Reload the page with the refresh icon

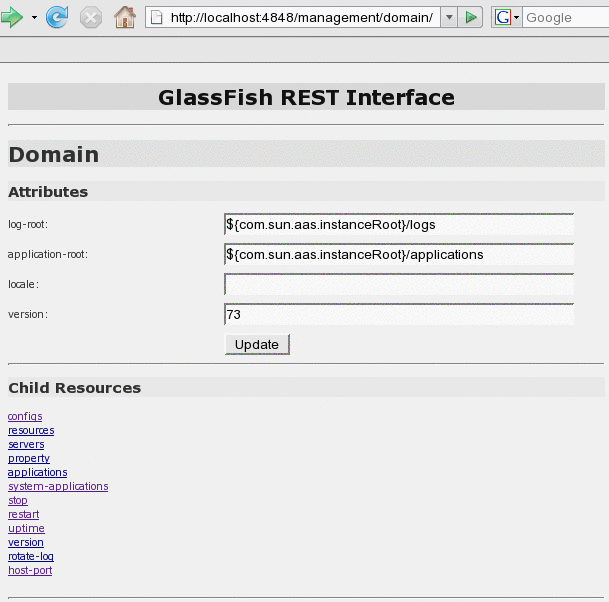pos(57,17)
